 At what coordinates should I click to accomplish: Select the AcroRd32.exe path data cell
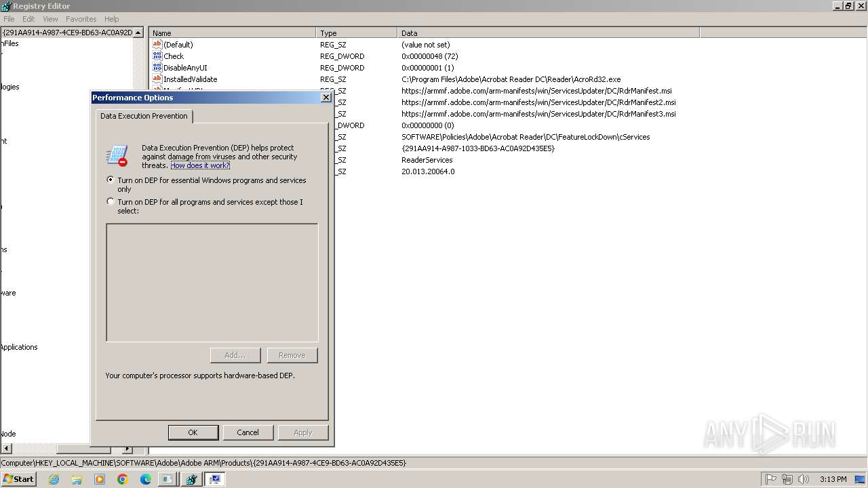[511, 79]
